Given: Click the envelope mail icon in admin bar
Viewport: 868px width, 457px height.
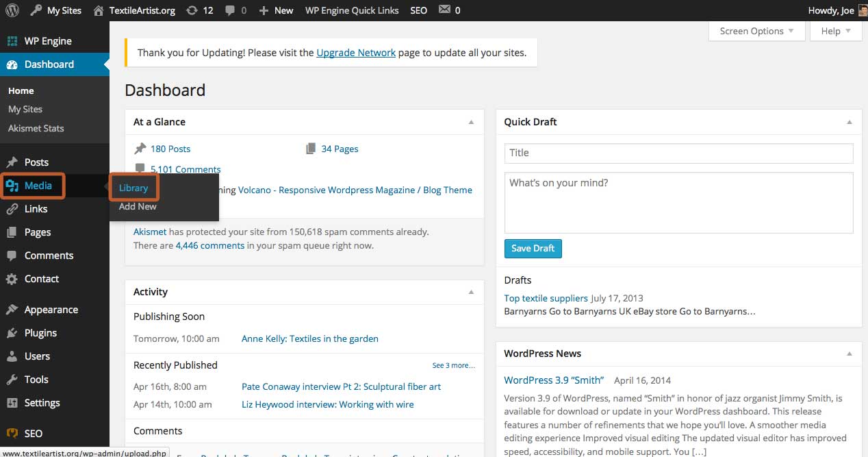Looking at the screenshot, I should click(x=444, y=10).
